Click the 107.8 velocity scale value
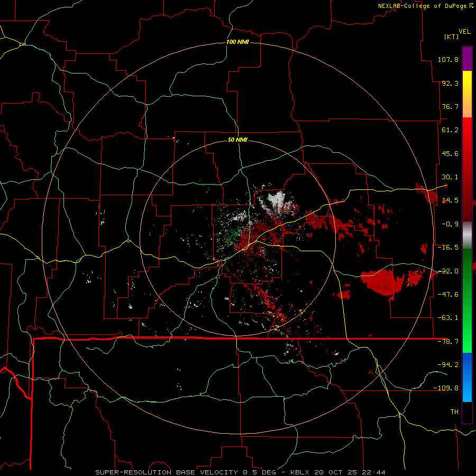This screenshot has height=476, width=476. [x=448, y=59]
